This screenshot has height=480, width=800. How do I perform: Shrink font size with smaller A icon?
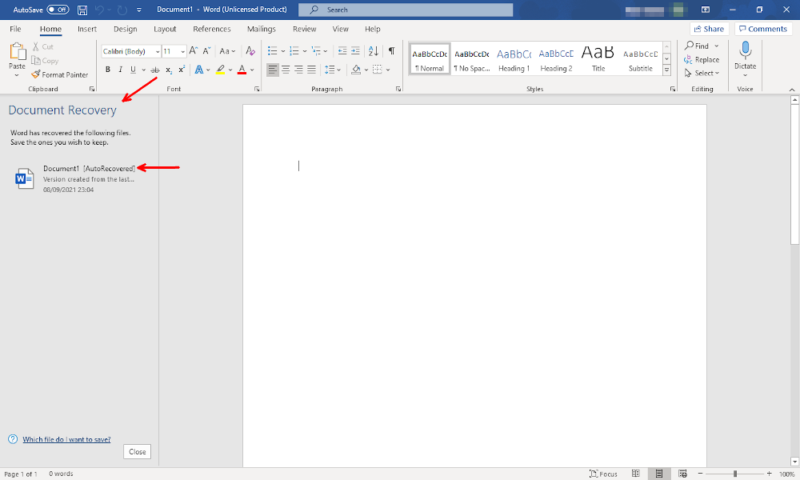click(206, 51)
